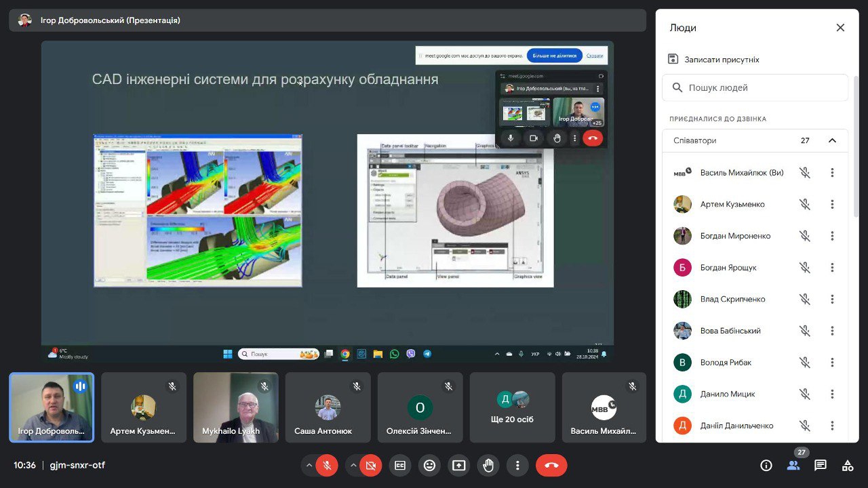868x488 pixels.
Task: Click the Ще 20 осіб tile
Action: [512, 407]
